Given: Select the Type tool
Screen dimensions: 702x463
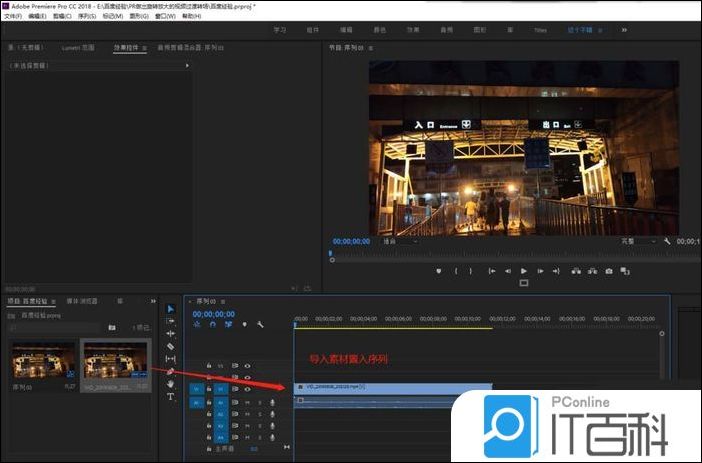Looking at the screenshot, I should click(170, 397).
